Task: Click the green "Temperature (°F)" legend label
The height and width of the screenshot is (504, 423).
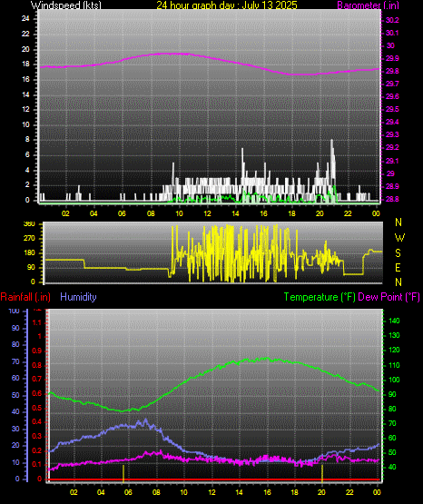Action: 320,297
